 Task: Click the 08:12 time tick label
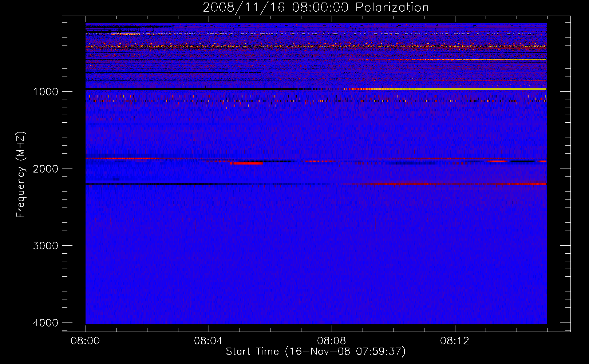pyautogui.click(x=454, y=341)
